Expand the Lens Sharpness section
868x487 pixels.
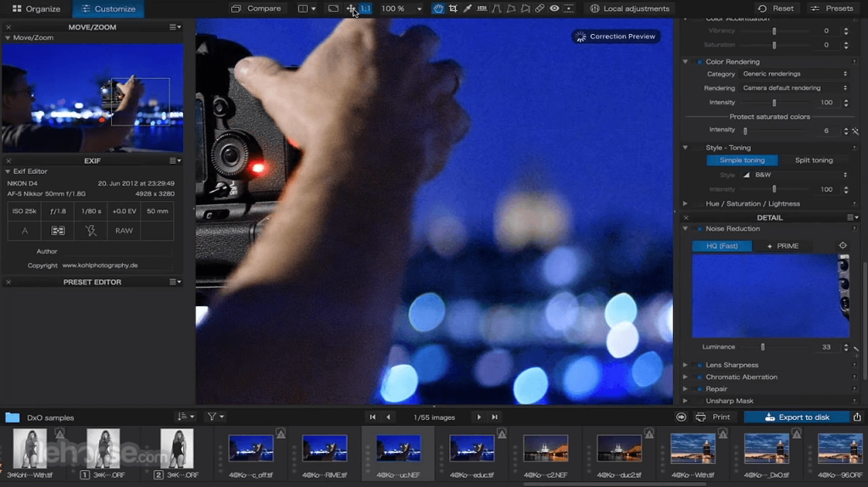pyautogui.click(x=686, y=365)
